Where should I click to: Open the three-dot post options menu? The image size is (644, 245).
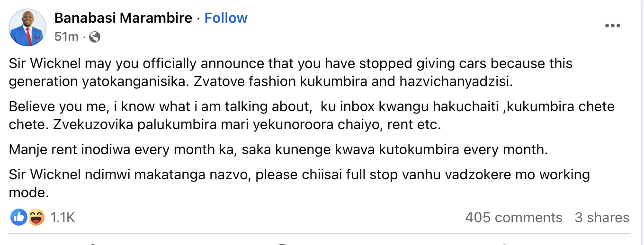point(613,26)
